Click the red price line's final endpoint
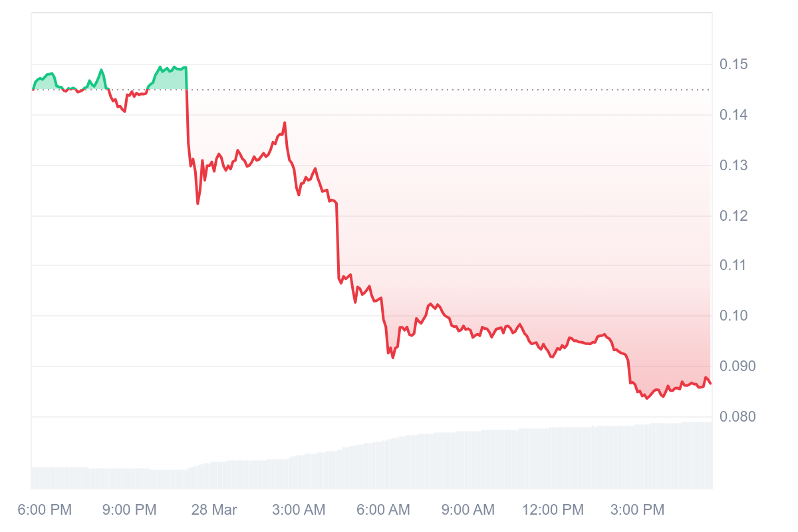The image size is (798, 532). coord(710,383)
